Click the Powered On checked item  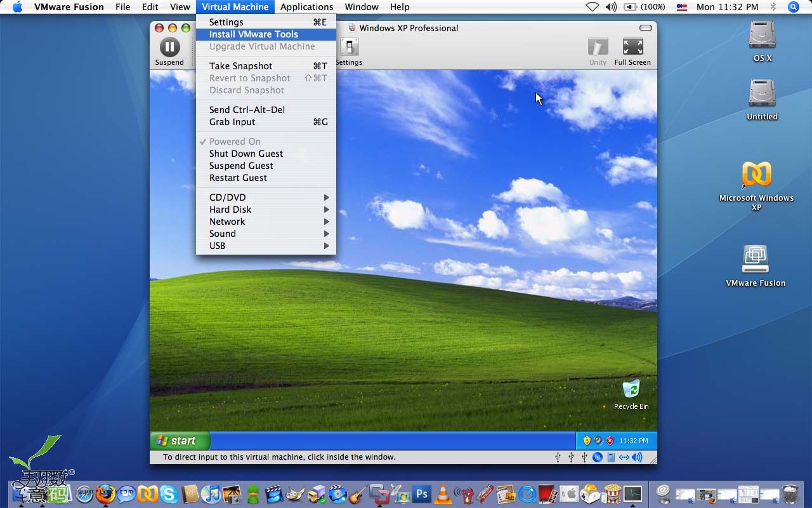235,142
